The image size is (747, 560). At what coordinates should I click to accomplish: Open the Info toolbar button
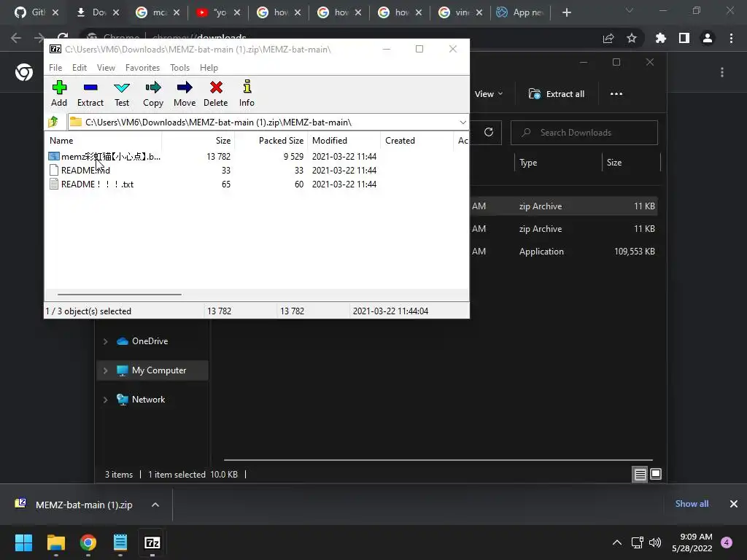[x=247, y=93]
